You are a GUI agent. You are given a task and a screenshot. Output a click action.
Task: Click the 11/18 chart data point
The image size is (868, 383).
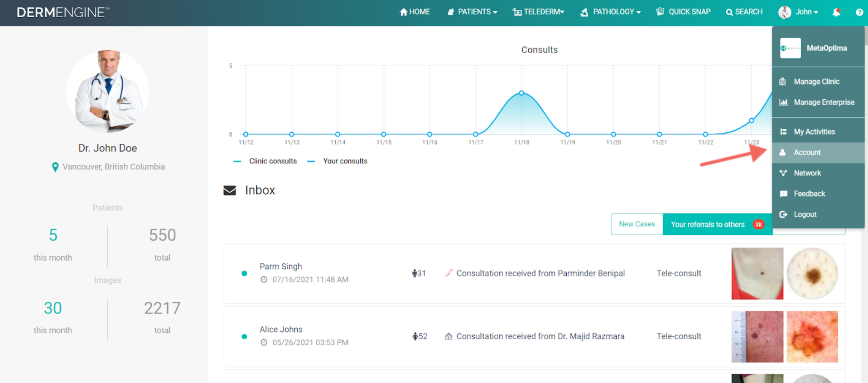(x=521, y=93)
